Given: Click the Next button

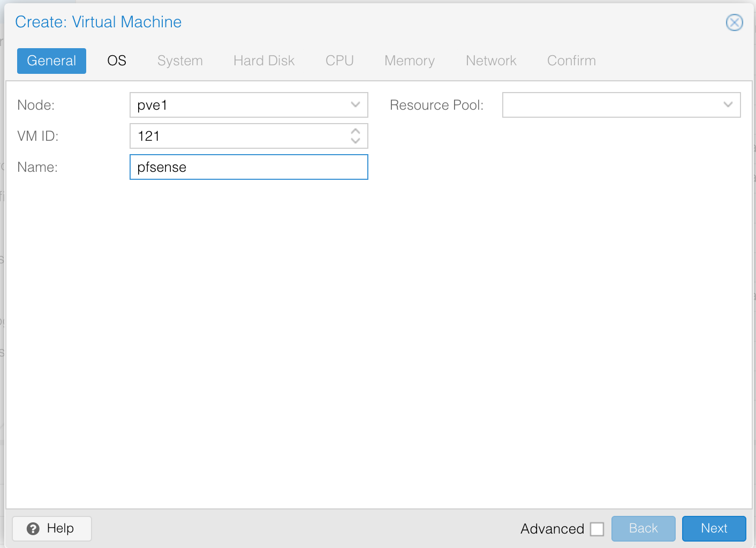Looking at the screenshot, I should tap(714, 528).
